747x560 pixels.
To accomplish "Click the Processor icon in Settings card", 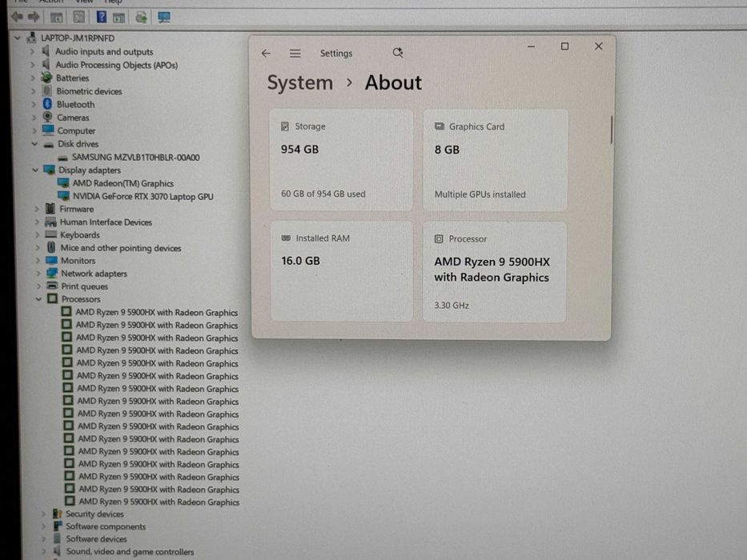I will (439, 238).
